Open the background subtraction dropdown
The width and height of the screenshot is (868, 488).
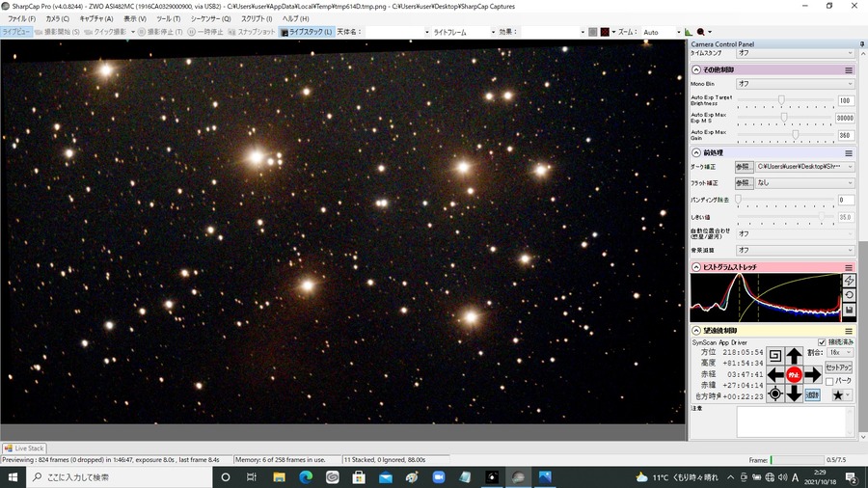795,250
